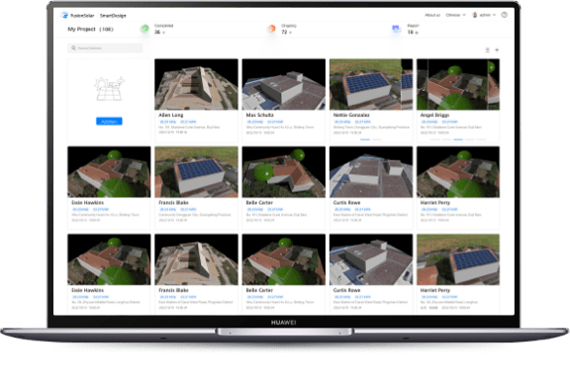Image resolution: width=570 pixels, height=392 pixels.
Task: Click first kWp tag on Max Schultz card
Action: point(255,122)
